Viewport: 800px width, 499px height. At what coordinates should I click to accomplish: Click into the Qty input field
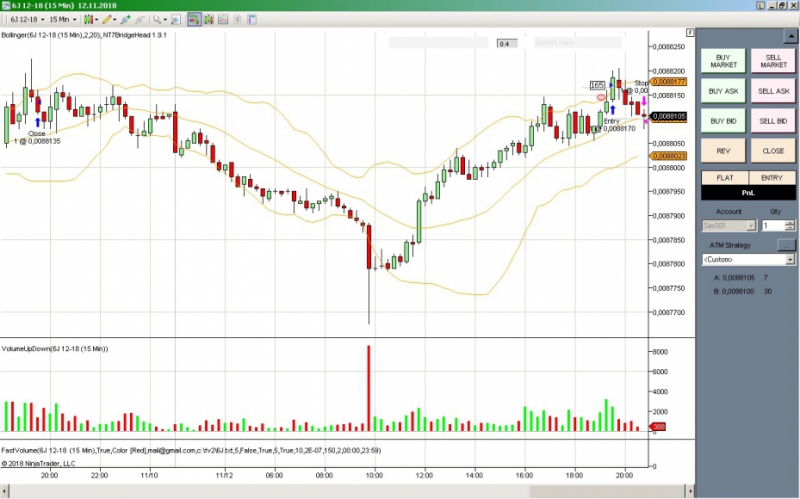click(773, 226)
